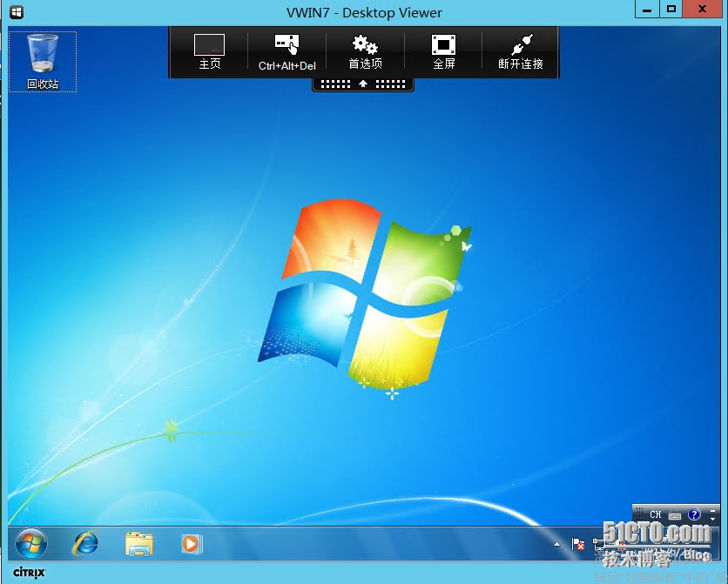Image resolution: width=728 pixels, height=584 pixels.
Task: Select the 回收站 Recycle Bin desktop icon
Action: coord(43,62)
